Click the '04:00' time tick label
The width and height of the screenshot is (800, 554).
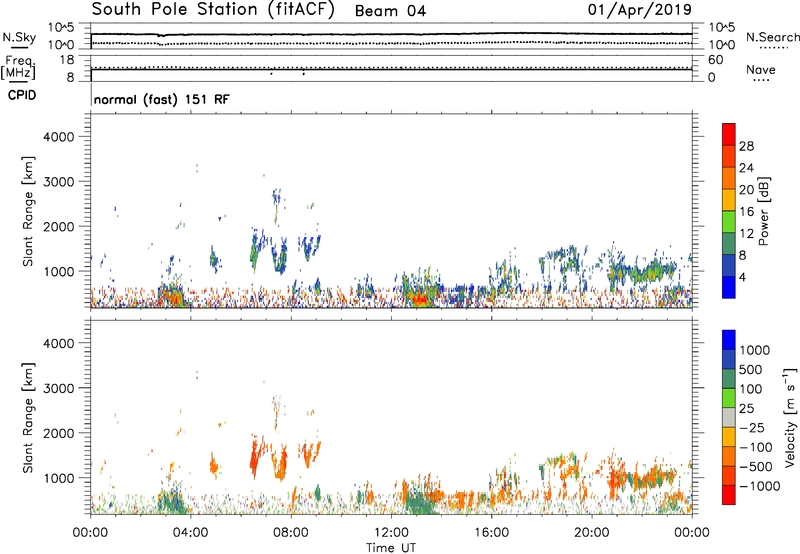click(191, 533)
